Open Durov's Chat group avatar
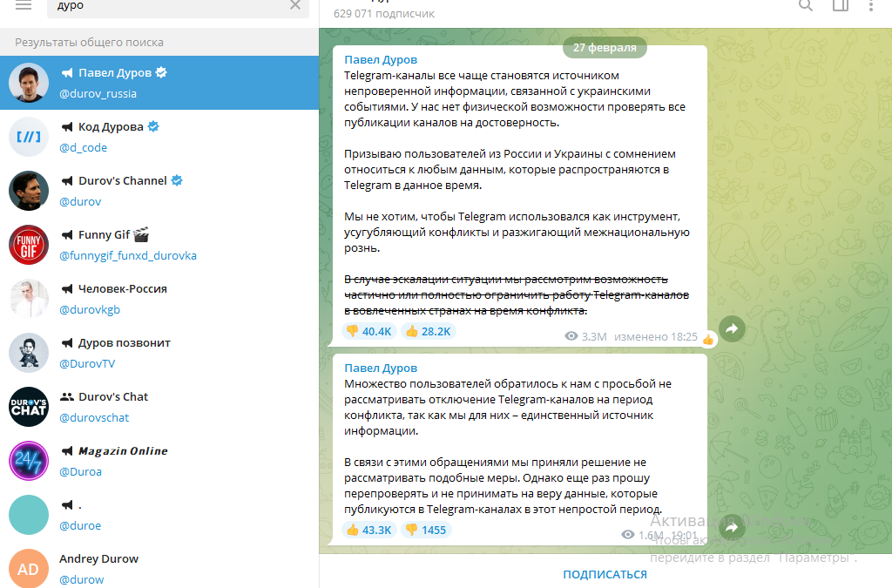 [x=29, y=407]
